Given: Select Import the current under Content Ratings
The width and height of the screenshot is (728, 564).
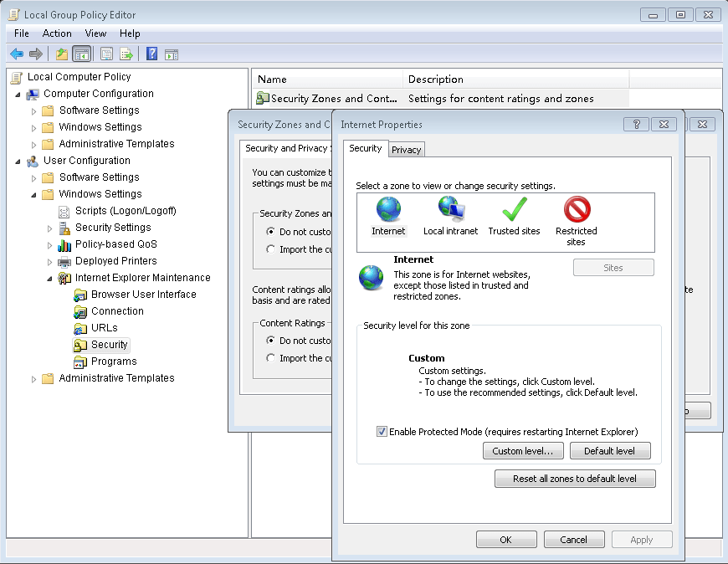Looking at the screenshot, I should pos(270,358).
